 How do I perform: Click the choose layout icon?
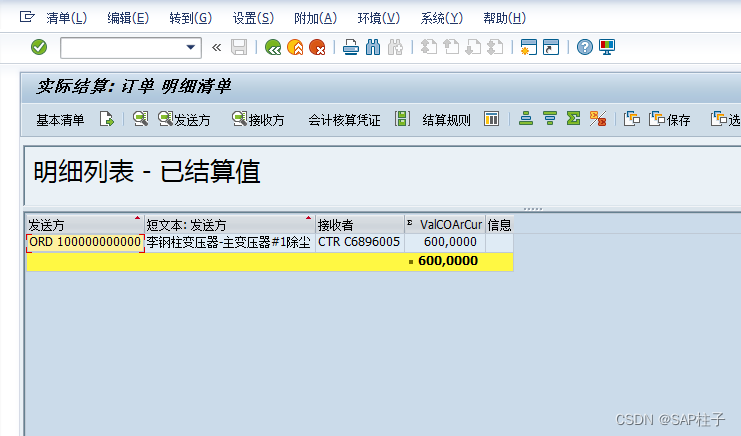[x=632, y=119]
